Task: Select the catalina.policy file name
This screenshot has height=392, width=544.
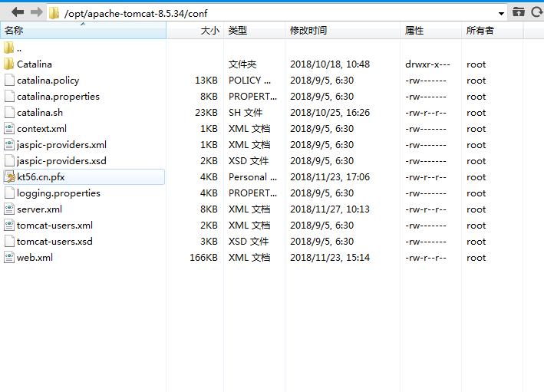Action: 48,81
